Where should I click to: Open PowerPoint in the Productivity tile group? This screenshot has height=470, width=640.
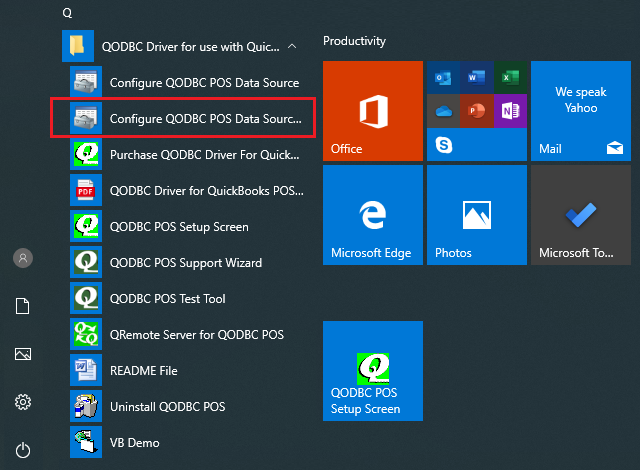pos(477,111)
